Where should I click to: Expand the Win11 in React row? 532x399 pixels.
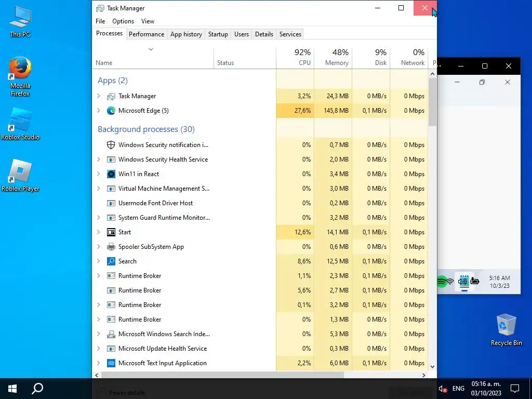tap(99, 174)
